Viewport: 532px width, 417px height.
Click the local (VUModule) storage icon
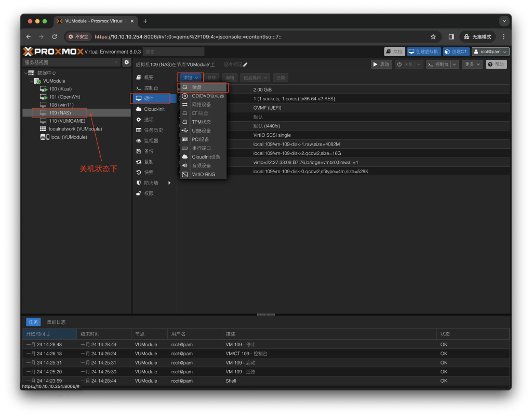[x=44, y=137]
